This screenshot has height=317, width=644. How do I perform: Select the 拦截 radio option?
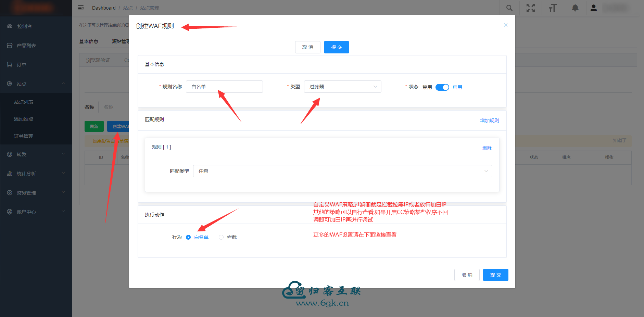click(221, 237)
